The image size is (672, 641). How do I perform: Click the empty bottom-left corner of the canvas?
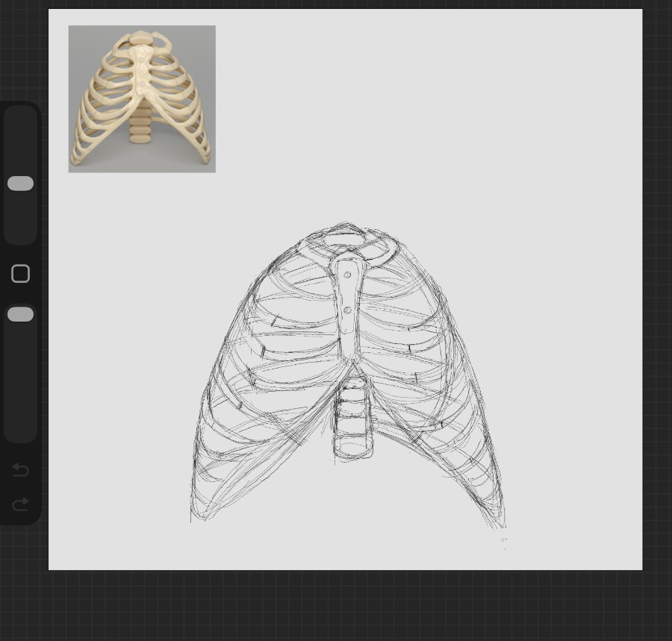pyautogui.click(x=90, y=537)
